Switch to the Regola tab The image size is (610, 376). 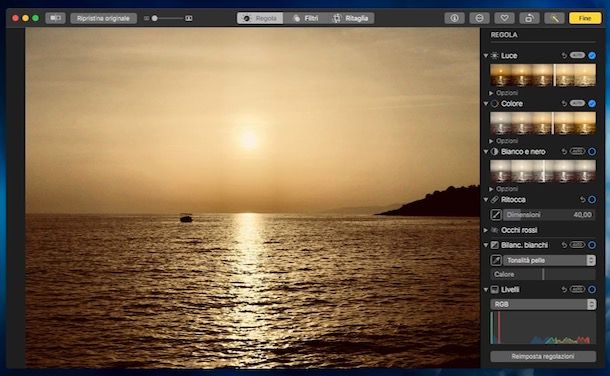(260, 18)
